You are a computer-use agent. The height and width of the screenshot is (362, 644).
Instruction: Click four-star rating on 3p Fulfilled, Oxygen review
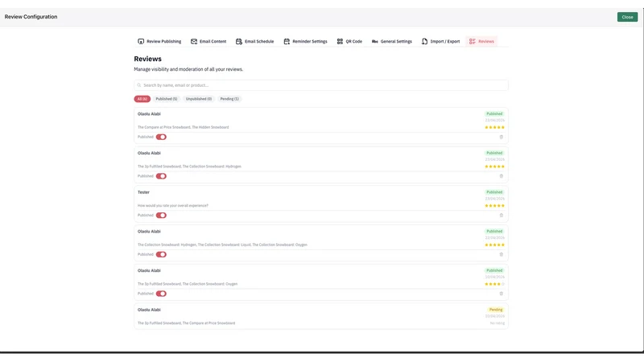494,284
